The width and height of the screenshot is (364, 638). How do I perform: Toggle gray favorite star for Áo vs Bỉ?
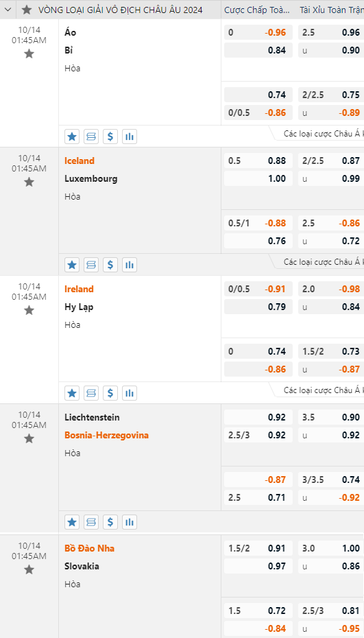pos(29,54)
